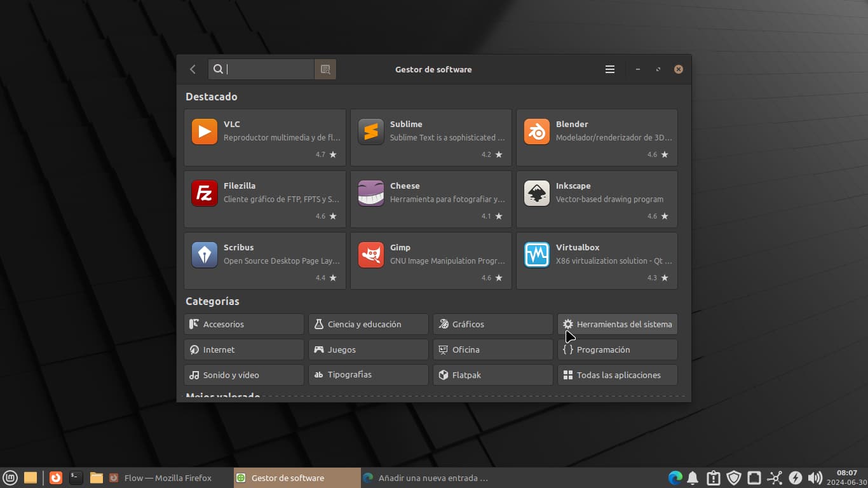Toggle the search-in-description button
Viewport: 868px width, 488px height.
[325, 69]
